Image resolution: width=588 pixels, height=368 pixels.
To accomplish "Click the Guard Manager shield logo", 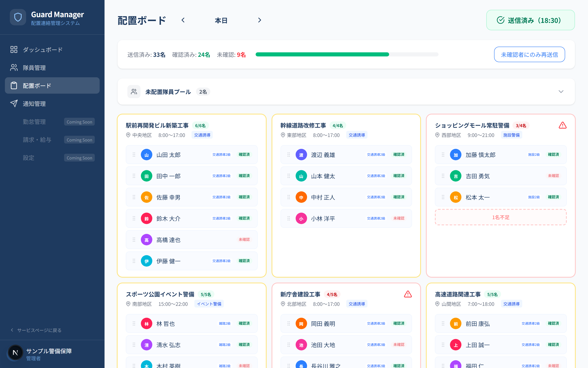I will (18, 17).
